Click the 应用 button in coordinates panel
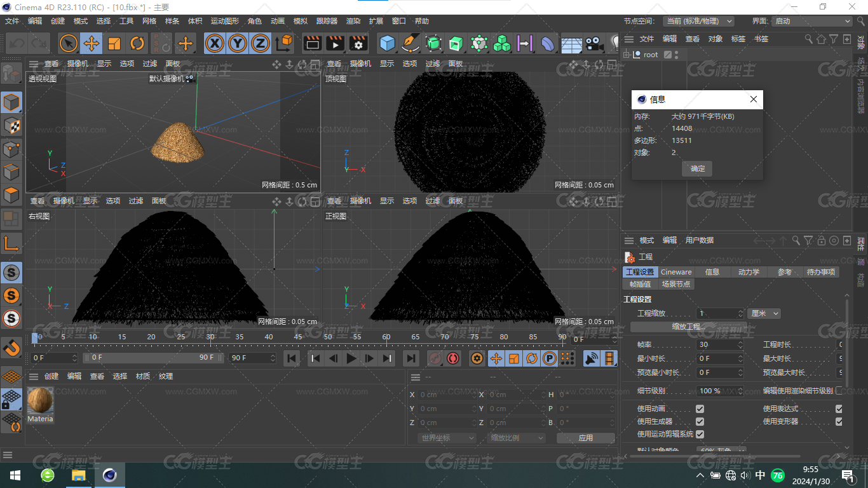This screenshot has width=868, height=488. coord(585,438)
